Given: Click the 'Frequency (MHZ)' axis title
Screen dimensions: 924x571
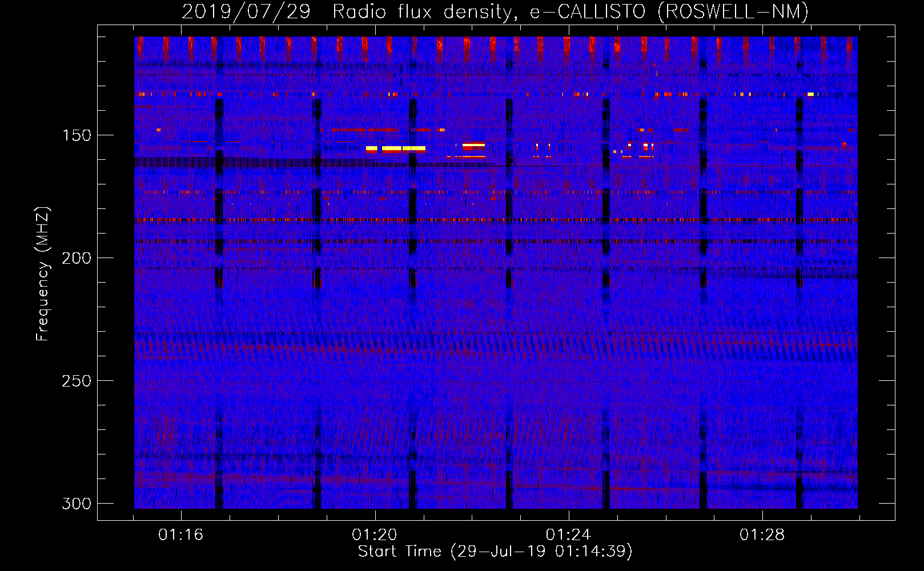Looking at the screenshot, I should pos(43,274).
